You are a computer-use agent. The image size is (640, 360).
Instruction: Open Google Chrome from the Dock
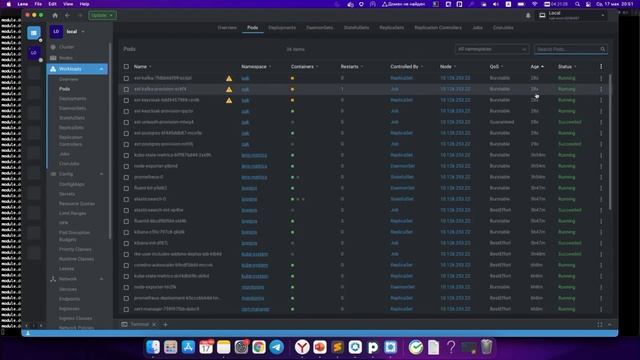259,347
